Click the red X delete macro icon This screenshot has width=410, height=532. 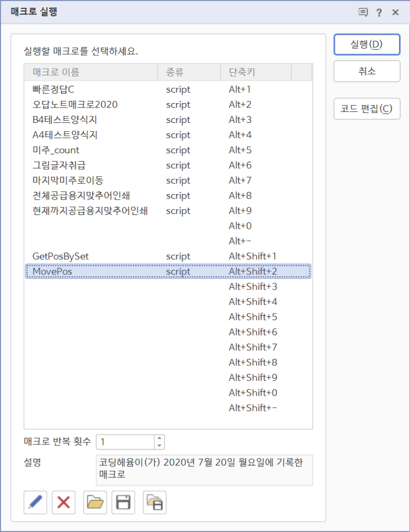pyautogui.click(x=63, y=502)
